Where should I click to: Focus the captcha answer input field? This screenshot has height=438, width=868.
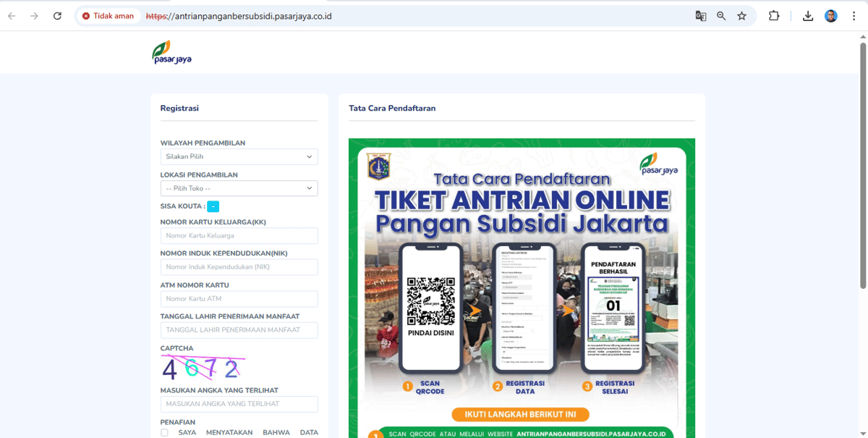point(239,404)
